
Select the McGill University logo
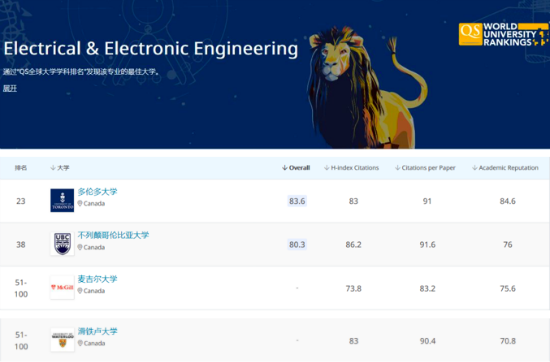tap(62, 287)
